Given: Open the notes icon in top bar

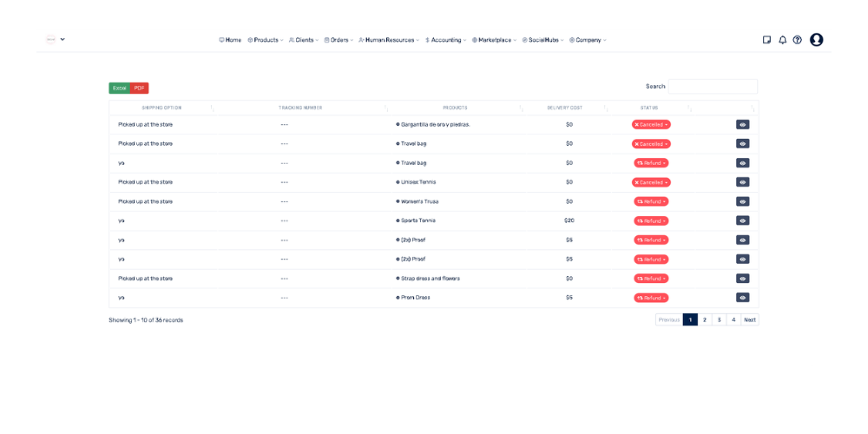Looking at the screenshot, I should pos(766,40).
